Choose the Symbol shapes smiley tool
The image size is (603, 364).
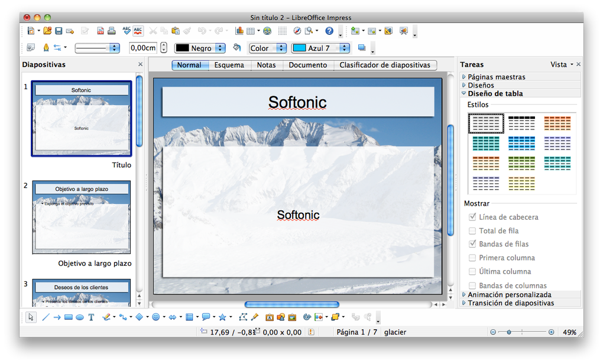tap(155, 317)
